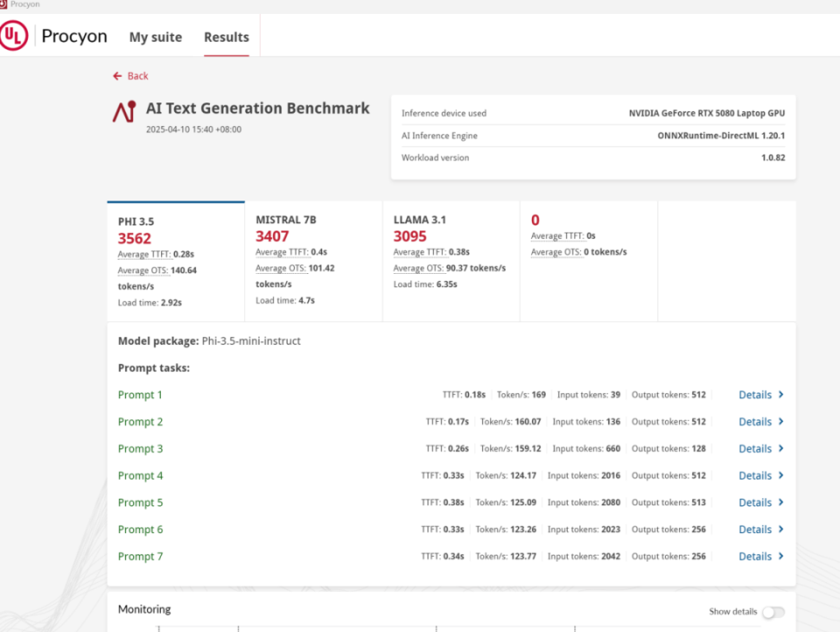
Task: Expand Prompt 4 details chevron
Action: [781, 475]
